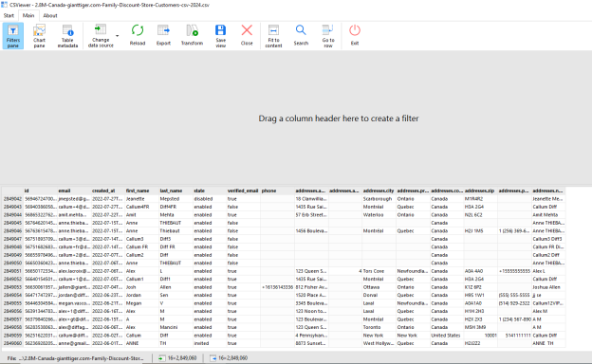592x364 pixels.
Task: Show Table metadata
Action: point(67,36)
